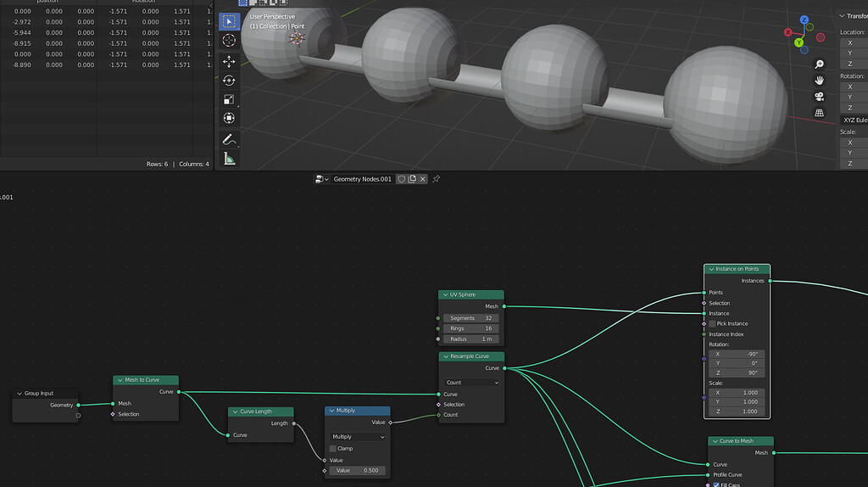Select the Transform tool
This screenshot has width=868, height=487.
[x=229, y=118]
